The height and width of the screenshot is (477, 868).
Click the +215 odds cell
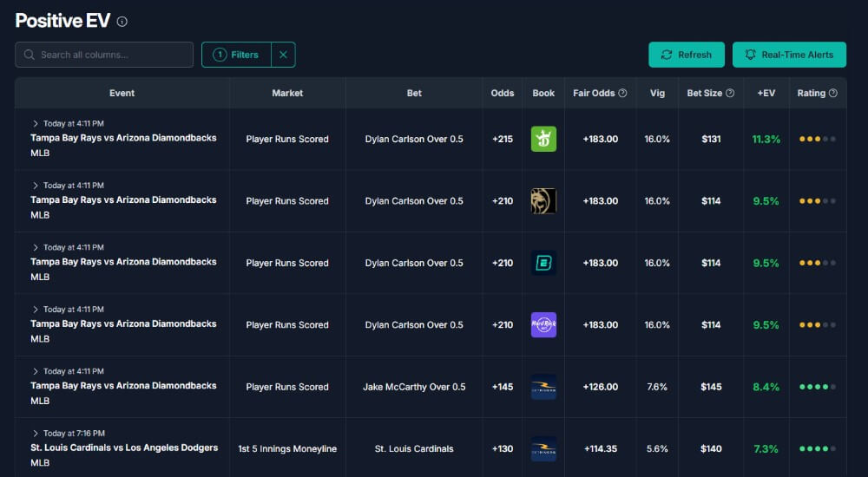tap(502, 139)
